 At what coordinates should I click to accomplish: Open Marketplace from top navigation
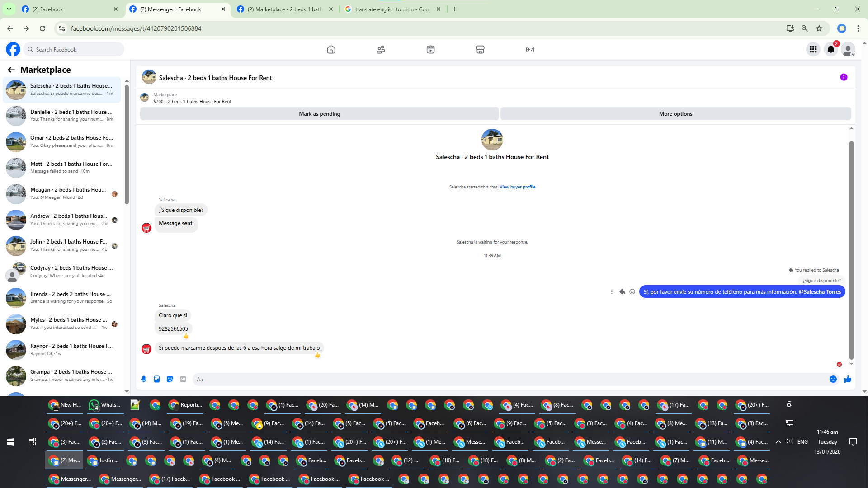(x=480, y=50)
